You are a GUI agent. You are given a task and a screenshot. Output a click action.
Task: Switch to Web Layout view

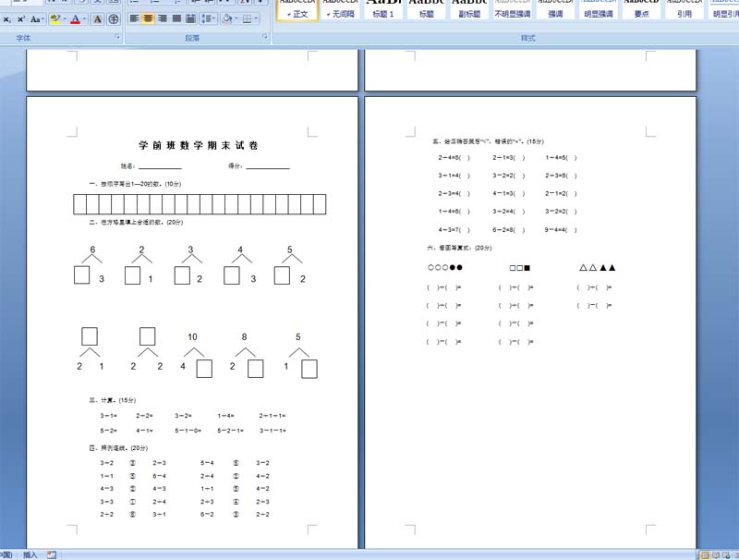[726, 554]
